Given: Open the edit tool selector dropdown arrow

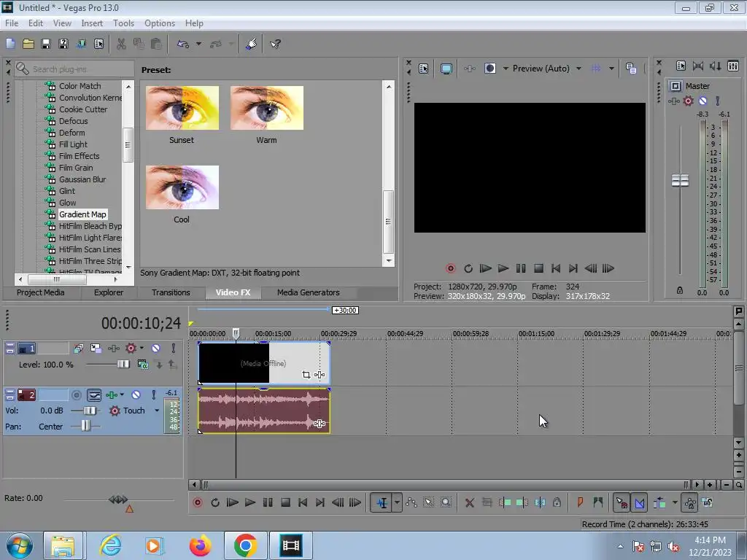Looking at the screenshot, I should pyautogui.click(x=397, y=502).
